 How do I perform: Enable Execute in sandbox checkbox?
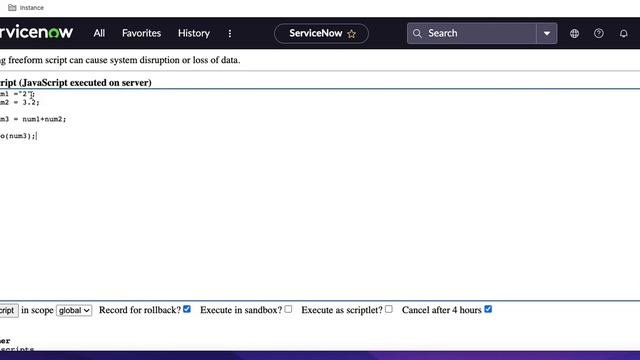tap(288, 309)
